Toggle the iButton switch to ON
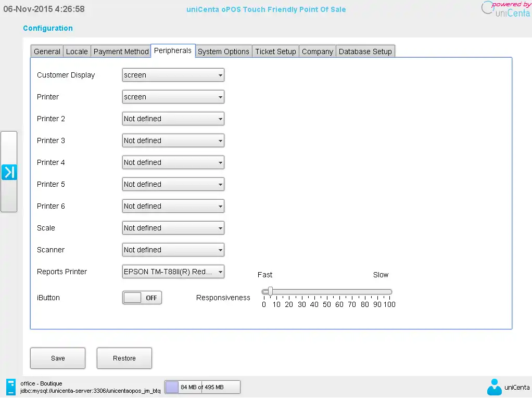The width and height of the screenshot is (532, 398). (x=142, y=297)
